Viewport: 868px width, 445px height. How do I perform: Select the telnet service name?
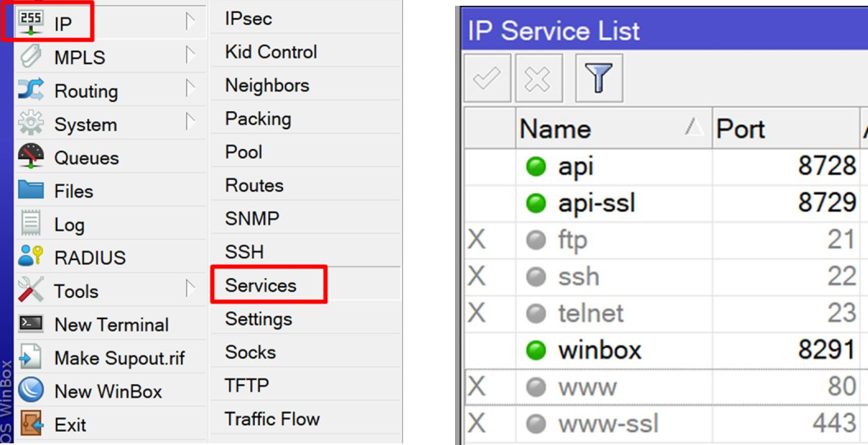pyautogui.click(x=591, y=313)
